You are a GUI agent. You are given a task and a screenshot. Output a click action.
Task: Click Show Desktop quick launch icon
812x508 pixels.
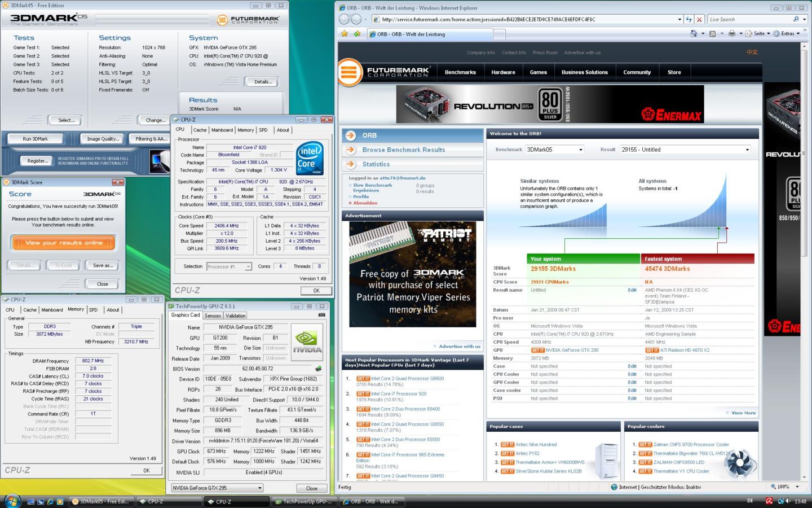coord(31,501)
